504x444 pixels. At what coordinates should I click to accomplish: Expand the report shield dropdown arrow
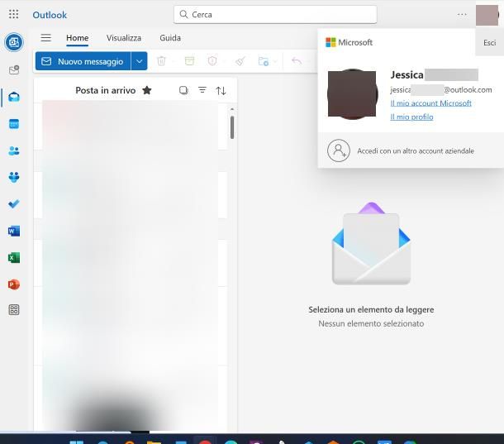(224, 61)
